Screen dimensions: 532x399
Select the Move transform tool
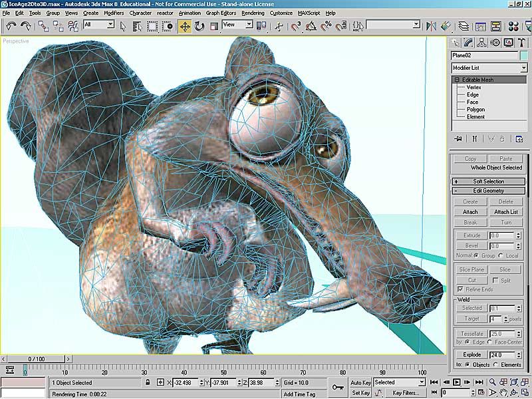coord(185,26)
